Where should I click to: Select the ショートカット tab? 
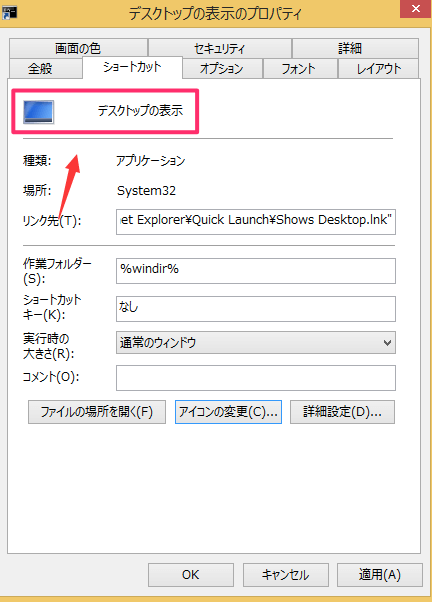pos(132,67)
